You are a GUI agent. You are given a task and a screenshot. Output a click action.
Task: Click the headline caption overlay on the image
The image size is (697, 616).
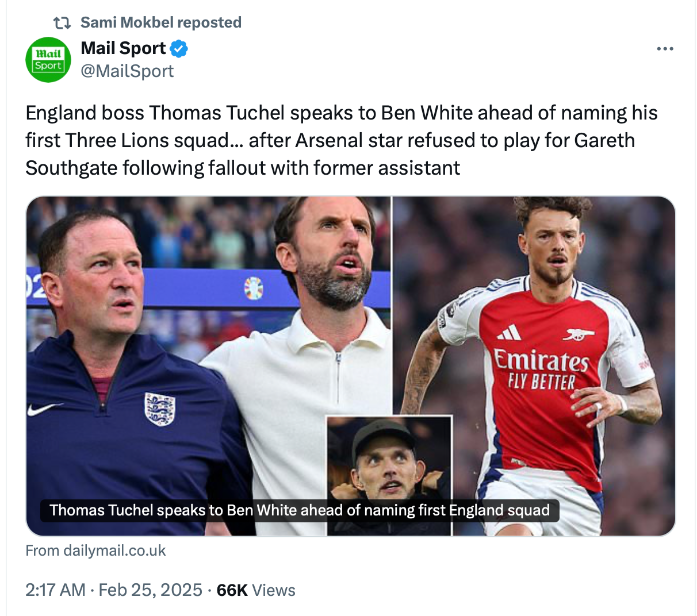click(300, 510)
